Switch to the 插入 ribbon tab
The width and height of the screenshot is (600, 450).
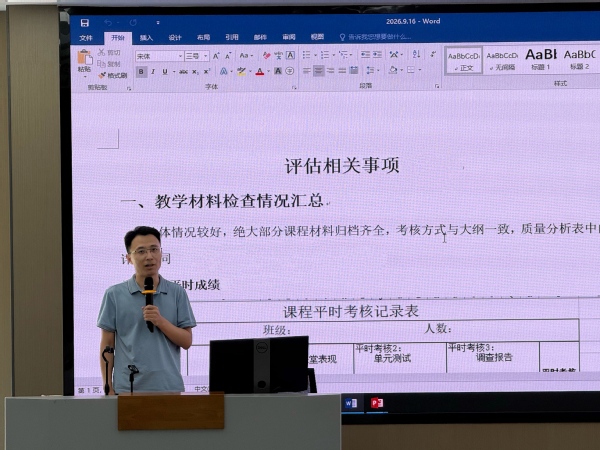pos(146,38)
